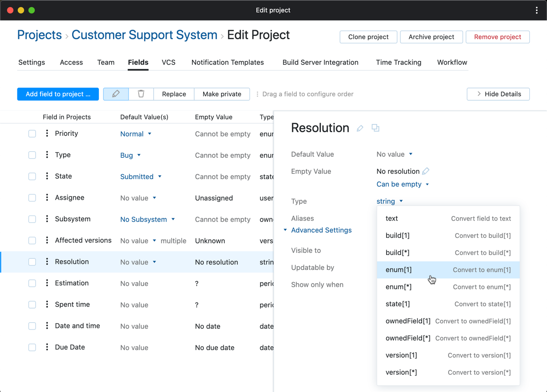Edit empty value via pencil icon beside No resolution

pyautogui.click(x=426, y=171)
